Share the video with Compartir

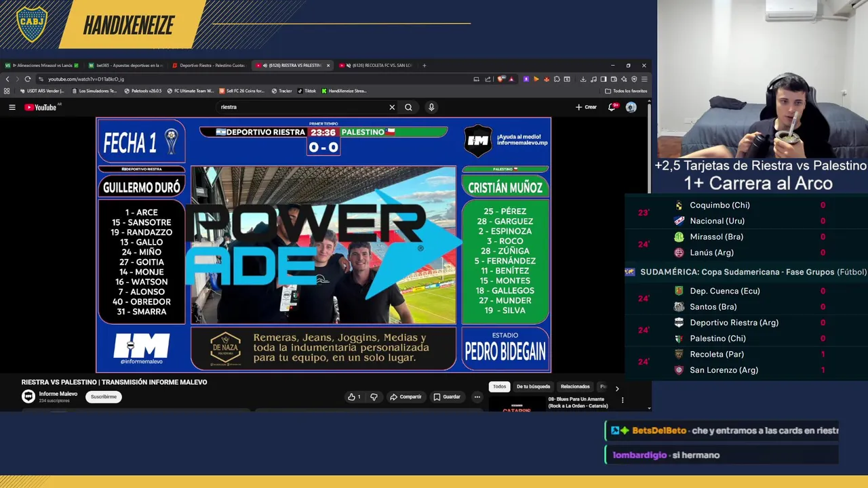[406, 397]
